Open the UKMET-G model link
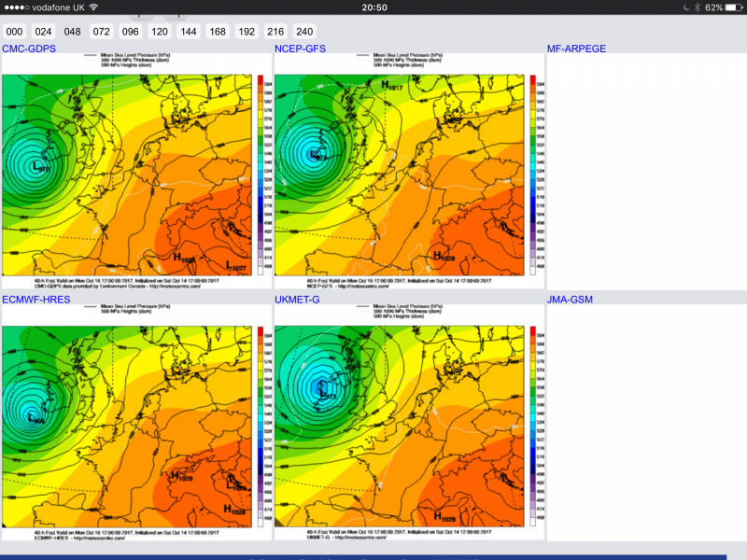747x560 pixels. (297, 300)
